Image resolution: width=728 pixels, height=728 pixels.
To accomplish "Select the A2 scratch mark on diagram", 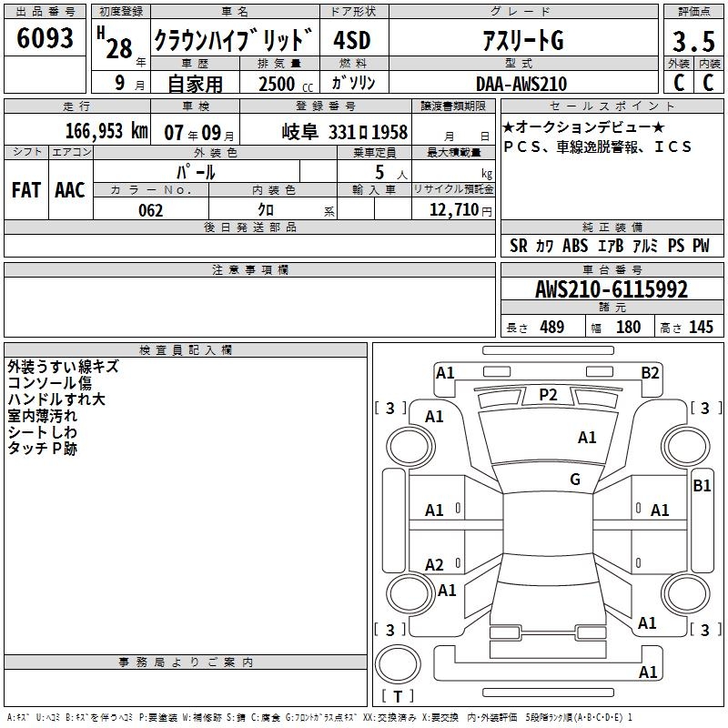I will pos(435,565).
